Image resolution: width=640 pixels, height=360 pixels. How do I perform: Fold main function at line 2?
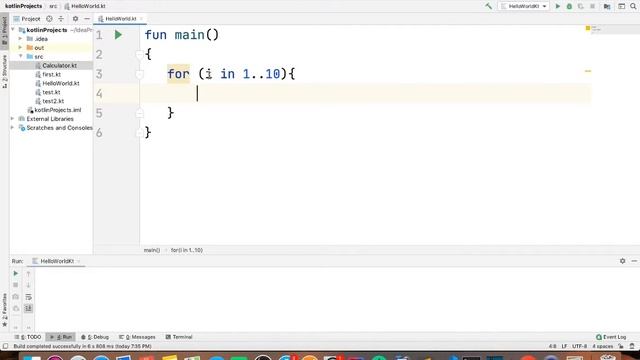click(x=140, y=54)
